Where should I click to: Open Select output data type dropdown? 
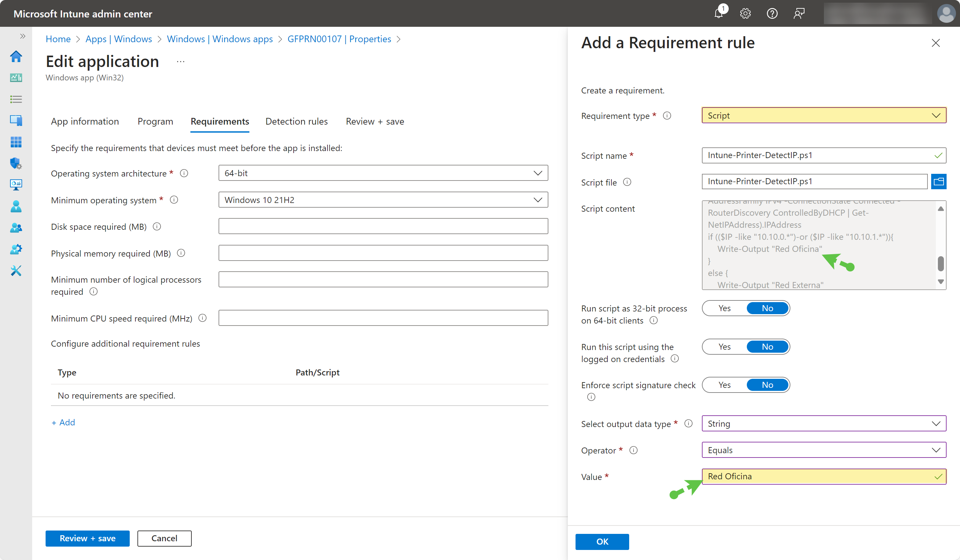[x=824, y=424]
